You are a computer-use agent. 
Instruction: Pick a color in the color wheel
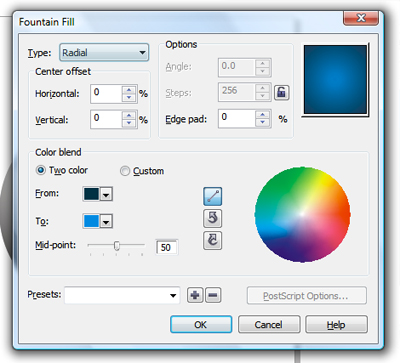pos(302,214)
